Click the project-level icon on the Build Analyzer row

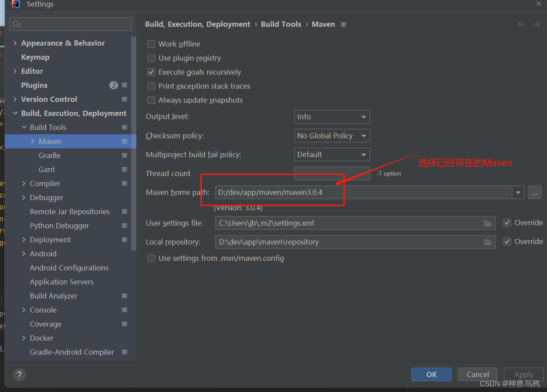tap(125, 296)
